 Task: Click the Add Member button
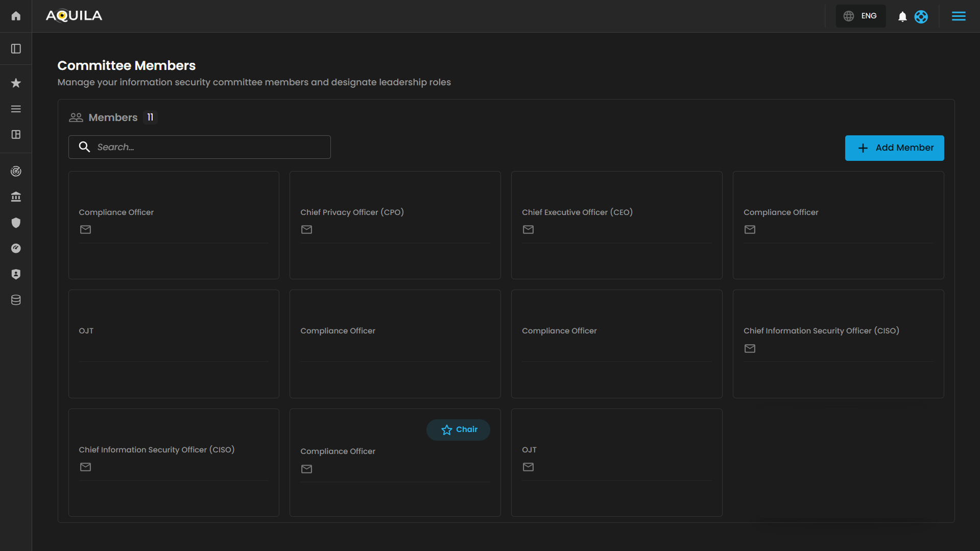point(894,148)
